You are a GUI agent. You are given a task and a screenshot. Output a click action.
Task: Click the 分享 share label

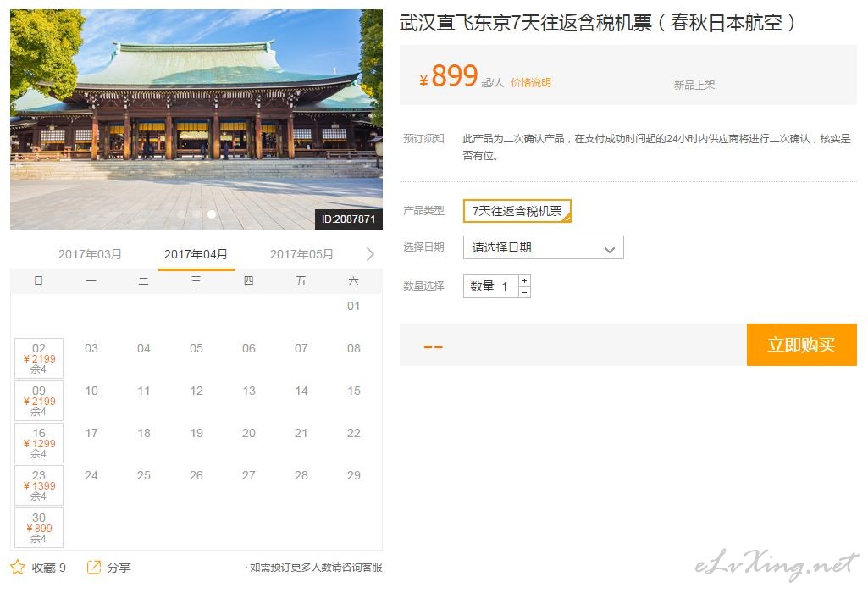coord(119,568)
